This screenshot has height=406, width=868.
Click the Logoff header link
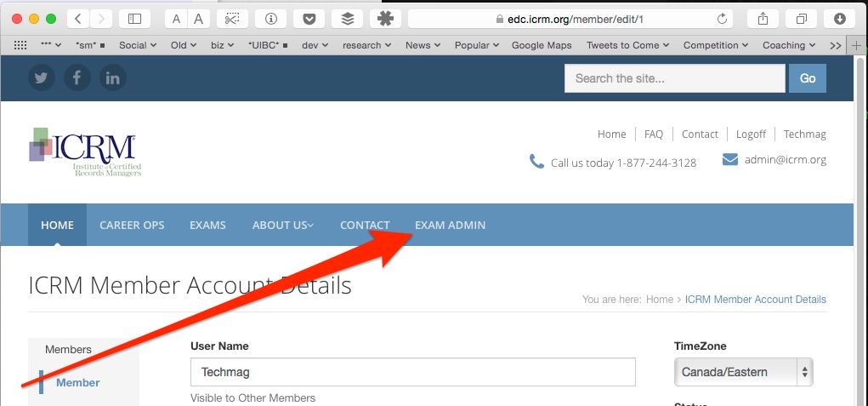click(751, 134)
